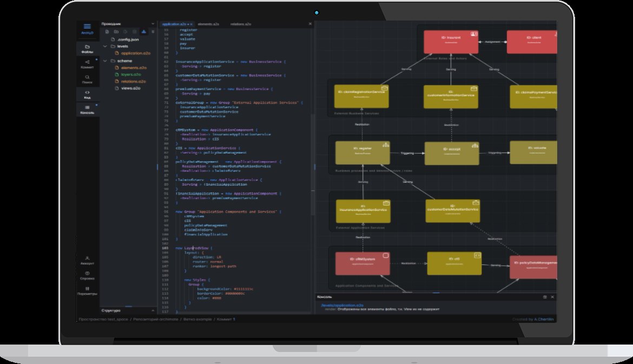Click the process icon on register node

(386, 145)
